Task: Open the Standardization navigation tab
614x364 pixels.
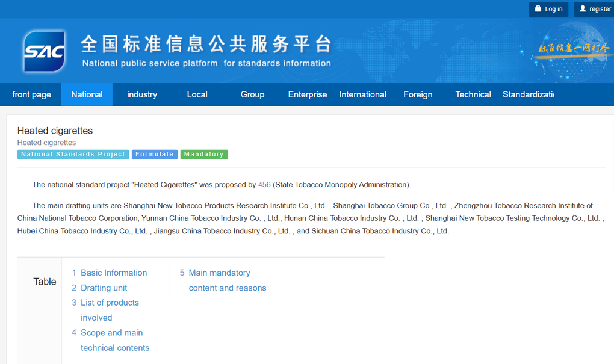Action: click(x=529, y=94)
